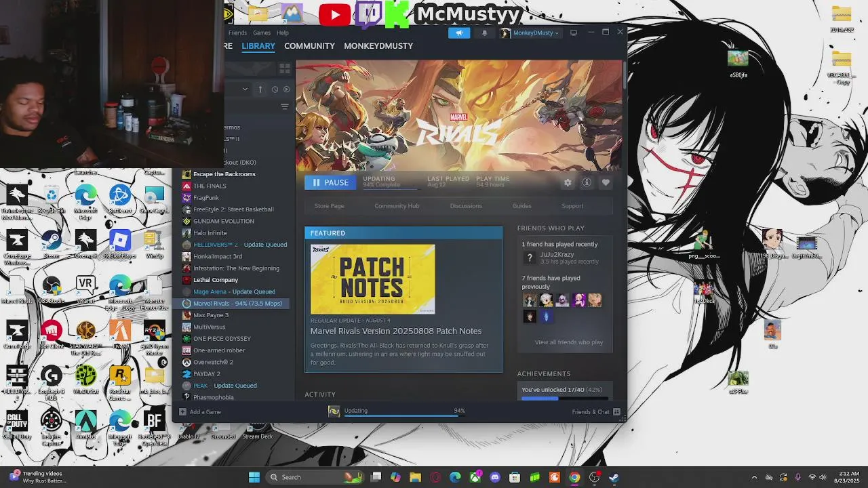The height and width of the screenshot is (488, 868).
Task: Open the Discussions link
Action: pos(466,205)
